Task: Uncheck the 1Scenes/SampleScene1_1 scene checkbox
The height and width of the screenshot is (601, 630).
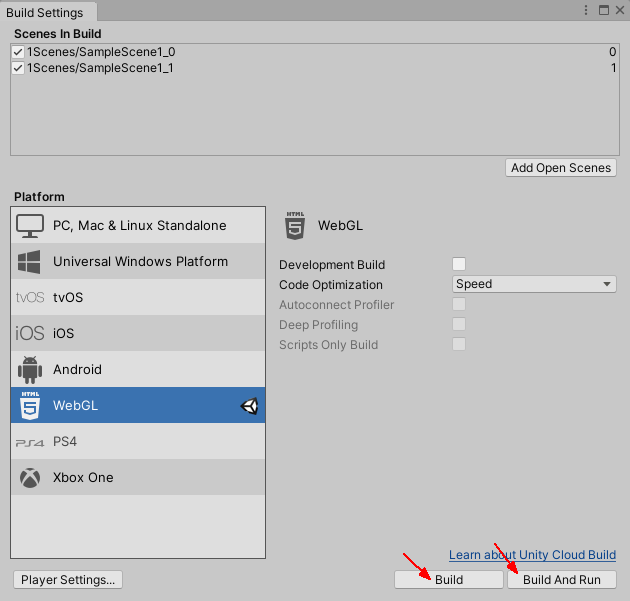Action: 18,68
